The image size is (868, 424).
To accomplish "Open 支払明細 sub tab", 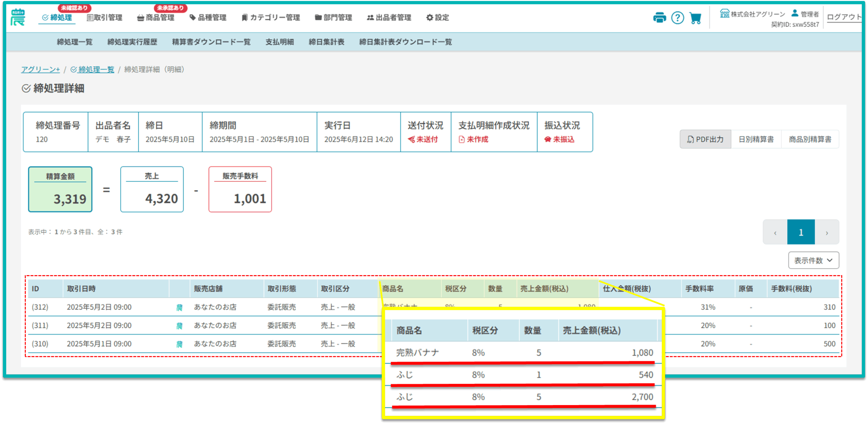I will pos(280,42).
